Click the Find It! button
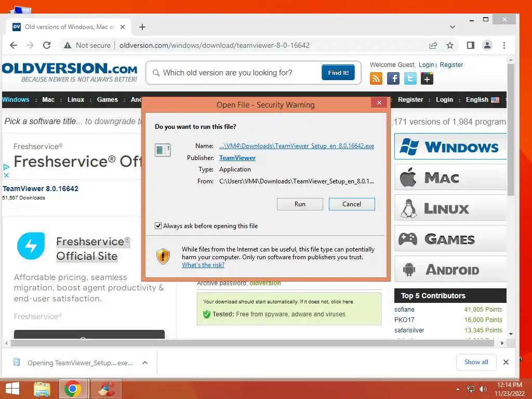 point(338,73)
